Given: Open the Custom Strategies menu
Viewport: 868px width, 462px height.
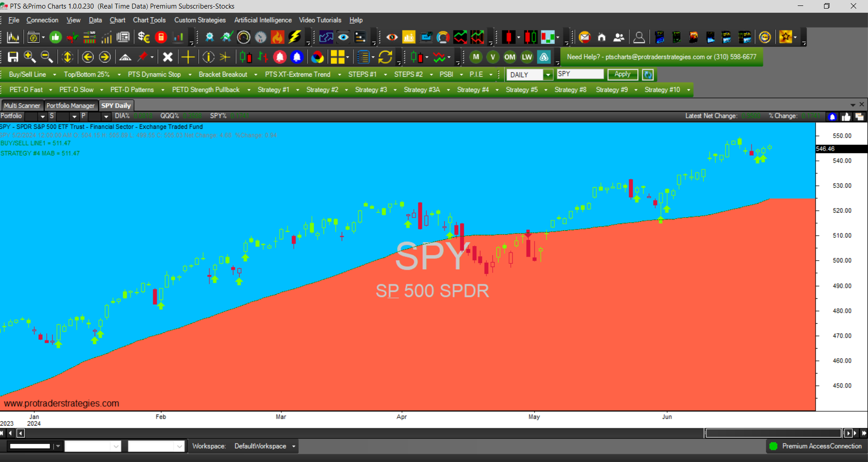Looking at the screenshot, I should coord(200,20).
